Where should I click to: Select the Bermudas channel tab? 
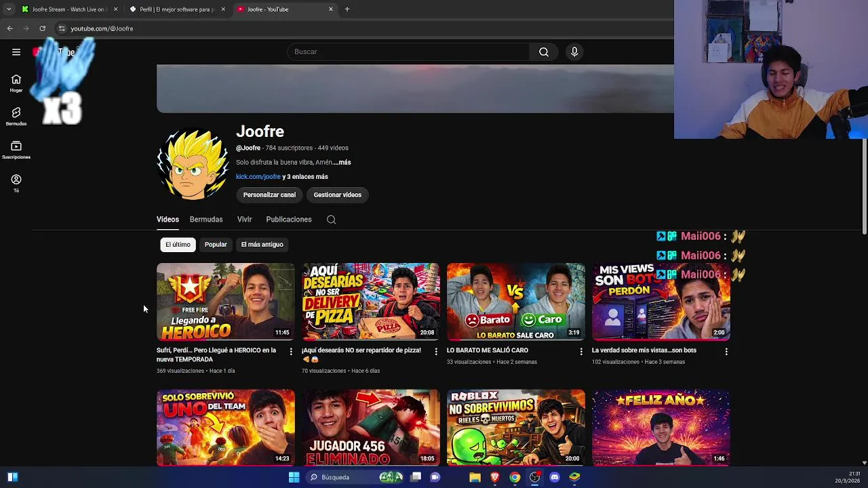206,220
